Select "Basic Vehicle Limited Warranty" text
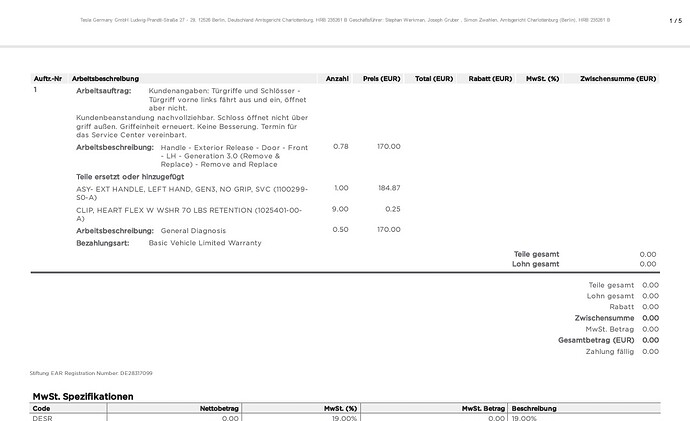This screenshot has width=690, height=421. [x=205, y=243]
